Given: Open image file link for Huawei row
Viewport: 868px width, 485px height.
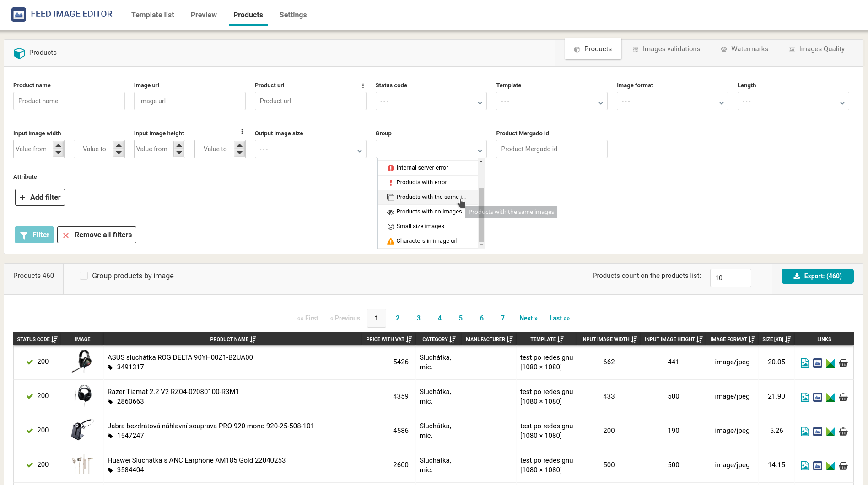Looking at the screenshot, I should 805,466.
